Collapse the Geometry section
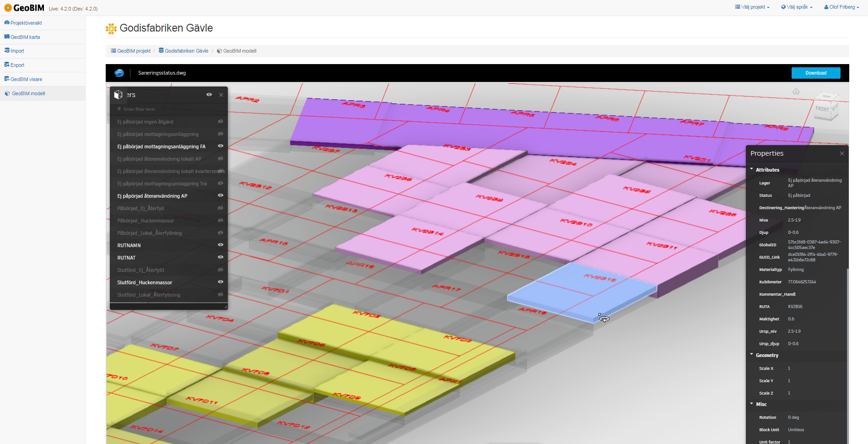The height and width of the screenshot is (444, 868). pos(752,355)
